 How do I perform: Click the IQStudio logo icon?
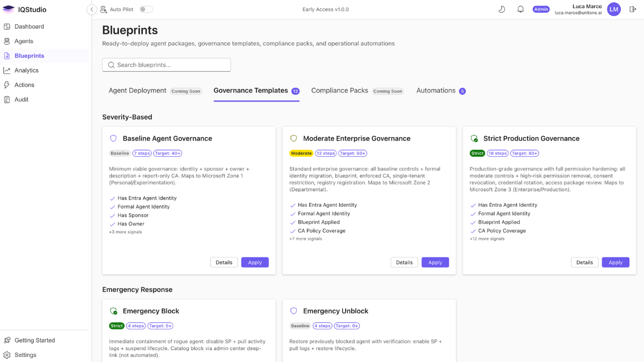coord(9,9)
